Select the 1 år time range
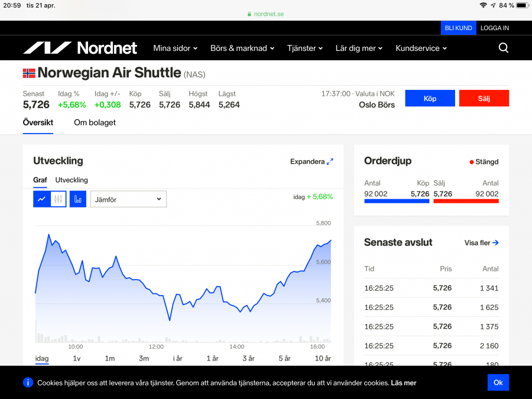 pyautogui.click(x=212, y=358)
